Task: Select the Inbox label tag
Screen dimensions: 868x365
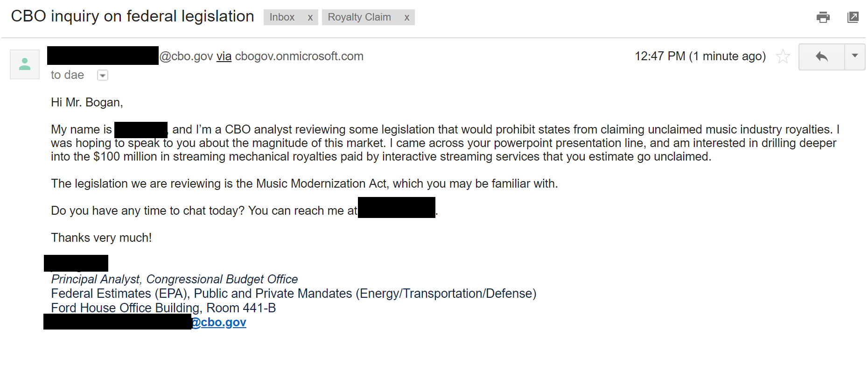Action: click(x=282, y=17)
